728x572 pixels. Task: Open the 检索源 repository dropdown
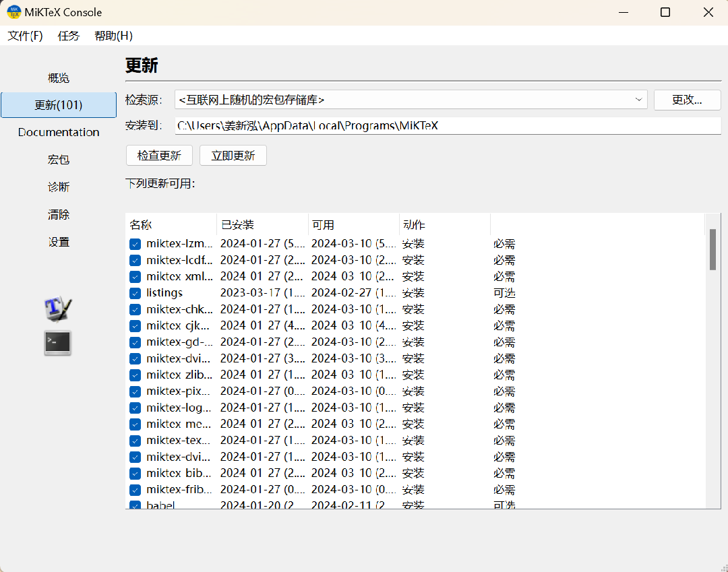638,99
